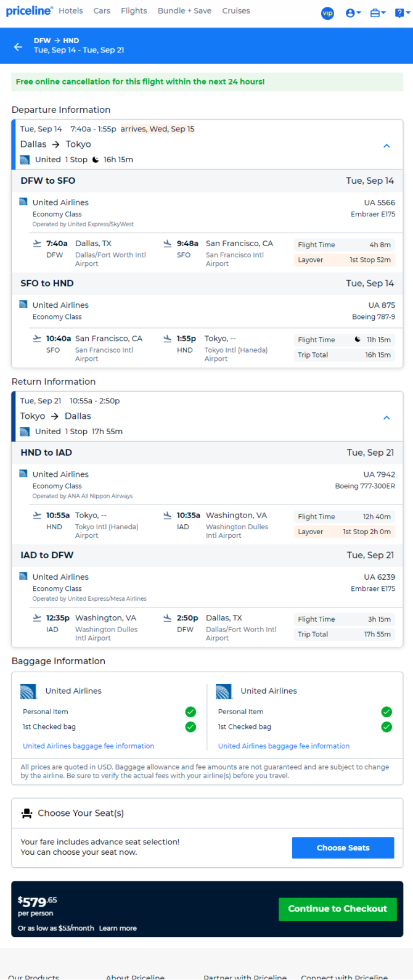Click United logo in departure summary
The width and height of the screenshot is (413, 980).
pyautogui.click(x=25, y=160)
